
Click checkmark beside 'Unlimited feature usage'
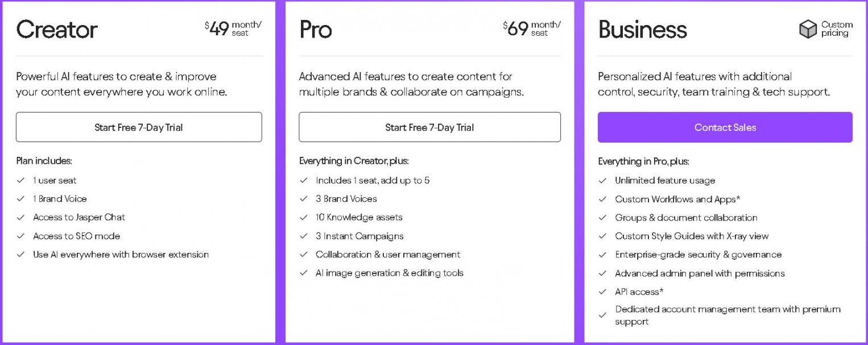(x=603, y=181)
